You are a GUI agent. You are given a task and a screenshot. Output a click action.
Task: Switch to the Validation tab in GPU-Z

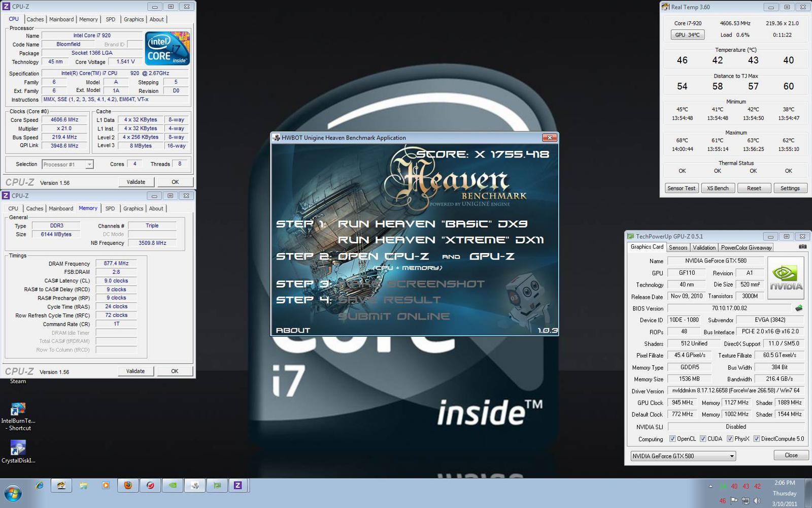pyautogui.click(x=704, y=247)
